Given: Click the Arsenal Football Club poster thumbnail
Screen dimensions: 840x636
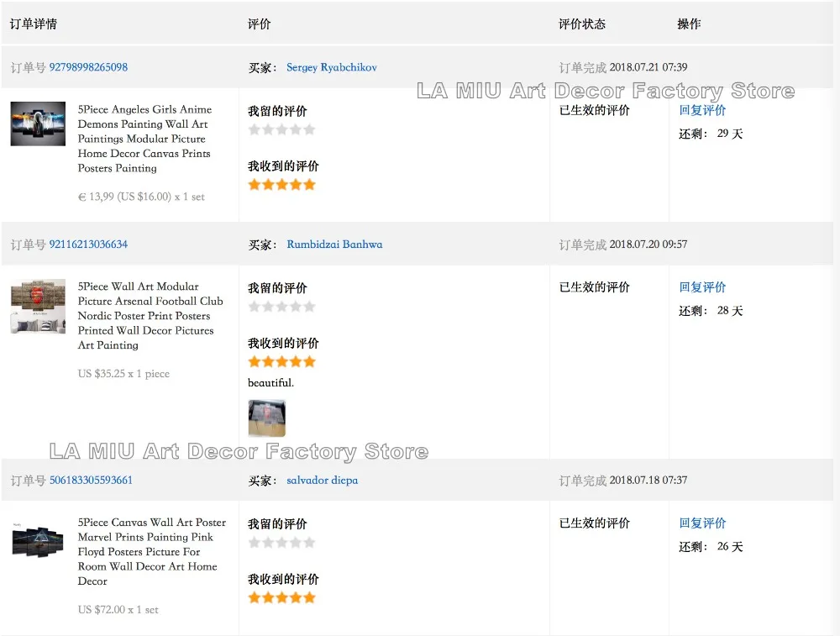Looking at the screenshot, I should [38, 307].
